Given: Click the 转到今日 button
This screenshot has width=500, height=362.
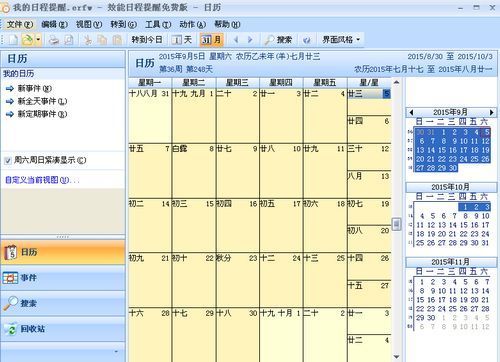Looking at the screenshot, I should coord(147,40).
